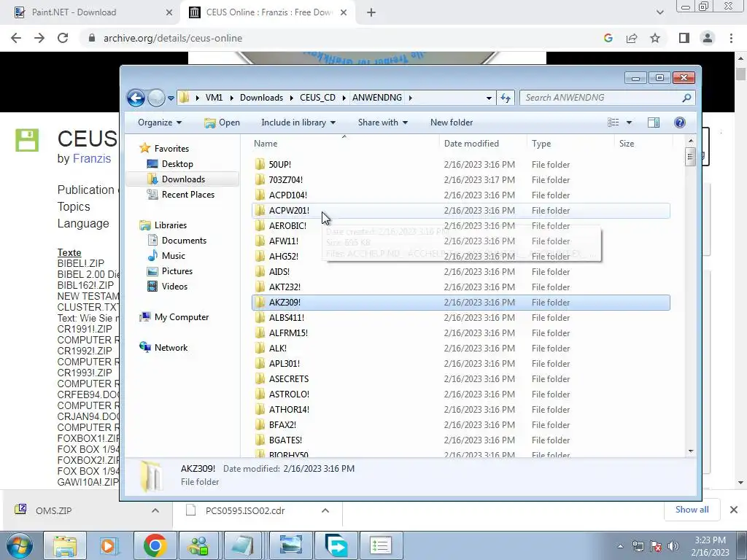The image size is (747, 560).
Task: Open the Organize menu
Action: (x=160, y=122)
